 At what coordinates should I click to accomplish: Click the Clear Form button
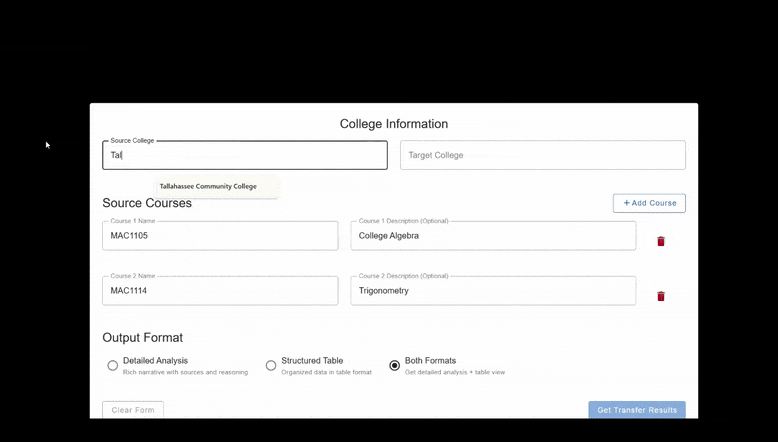[133, 410]
